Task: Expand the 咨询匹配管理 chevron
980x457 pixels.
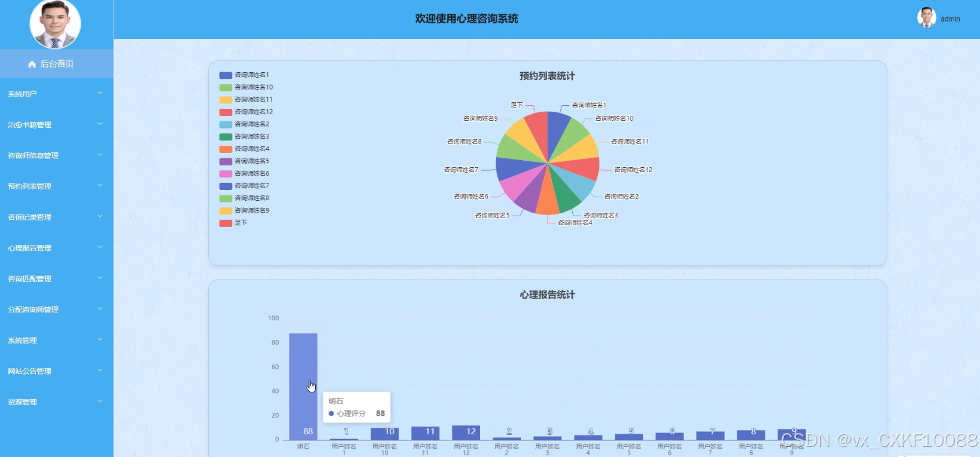Action: click(x=100, y=278)
